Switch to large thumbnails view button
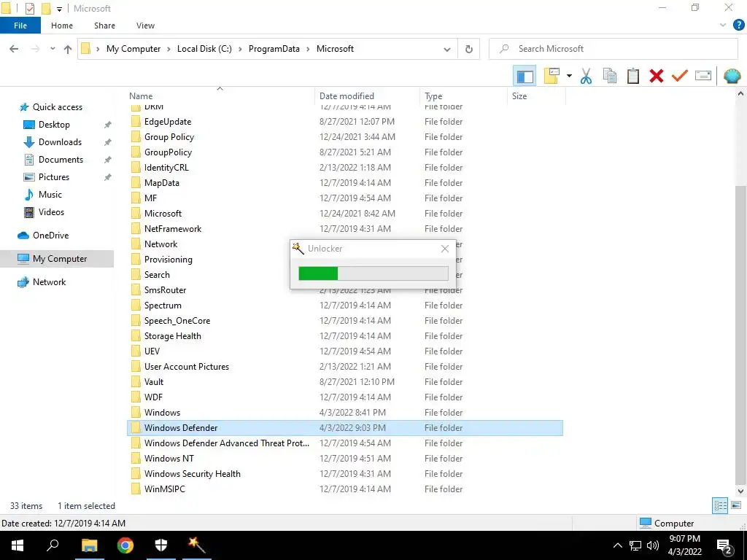Image resolution: width=747 pixels, height=560 pixels. (736, 506)
